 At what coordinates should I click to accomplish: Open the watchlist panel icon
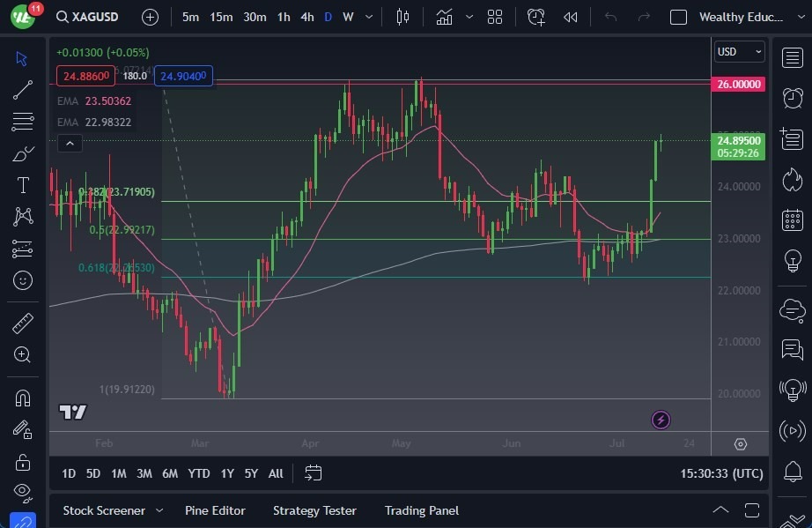click(x=792, y=57)
